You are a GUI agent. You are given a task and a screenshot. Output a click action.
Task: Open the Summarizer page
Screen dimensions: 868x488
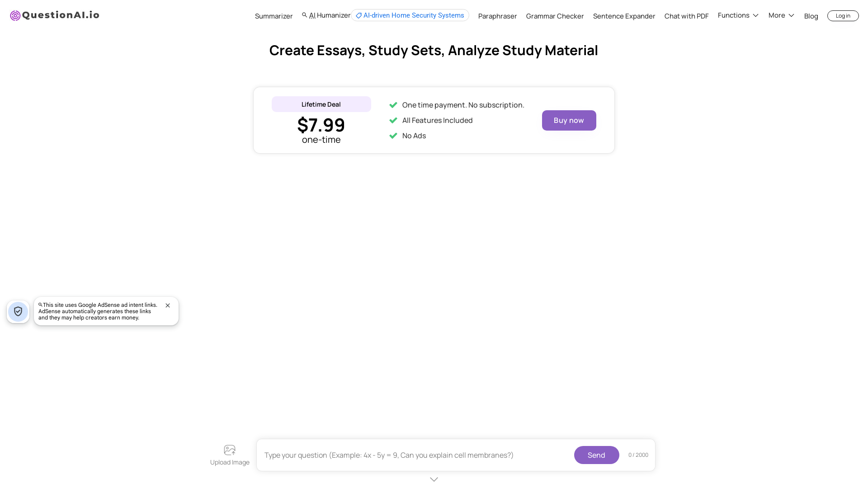click(x=274, y=16)
